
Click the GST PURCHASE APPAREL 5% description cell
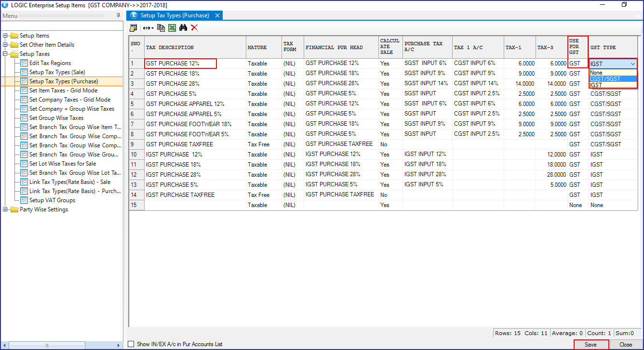click(x=195, y=114)
